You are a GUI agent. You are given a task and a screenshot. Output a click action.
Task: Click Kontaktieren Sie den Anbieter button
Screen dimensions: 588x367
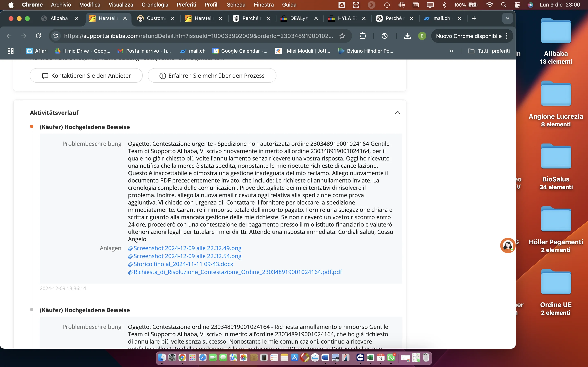pos(86,75)
